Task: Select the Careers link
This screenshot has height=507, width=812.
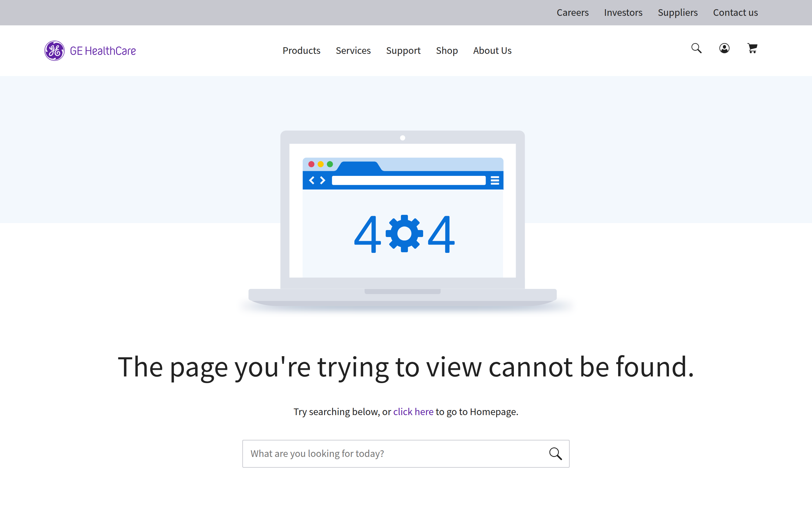Action: pyautogui.click(x=573, y=12)
